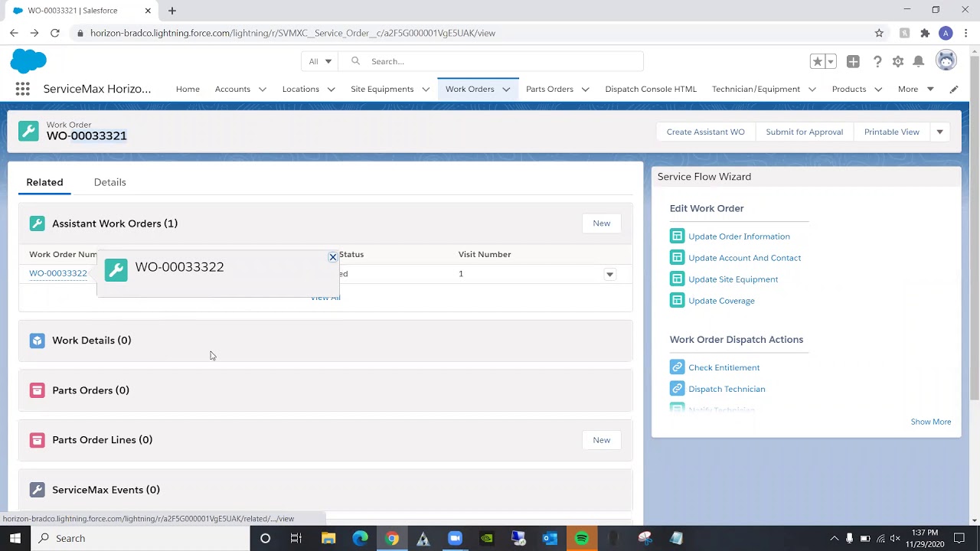This screenshot has height=551, width=980.
Task: Click the Dispatch Technician link icon
Action: pyautogui.click(x=677, y=389)
